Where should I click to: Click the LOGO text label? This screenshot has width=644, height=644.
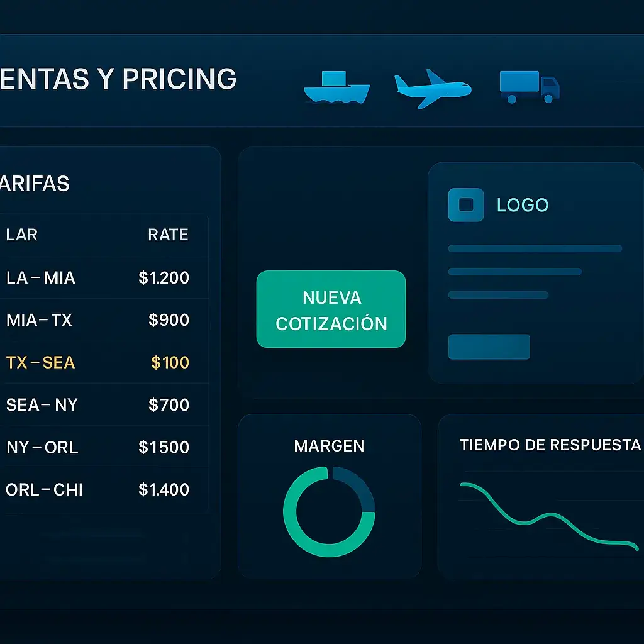(523, 205)
